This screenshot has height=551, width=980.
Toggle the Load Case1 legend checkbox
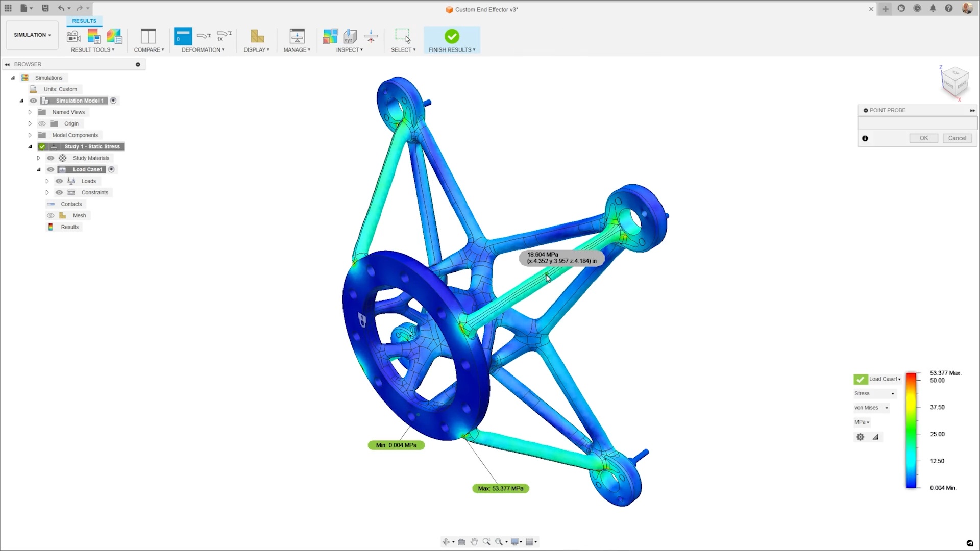(x=860, y=379)
